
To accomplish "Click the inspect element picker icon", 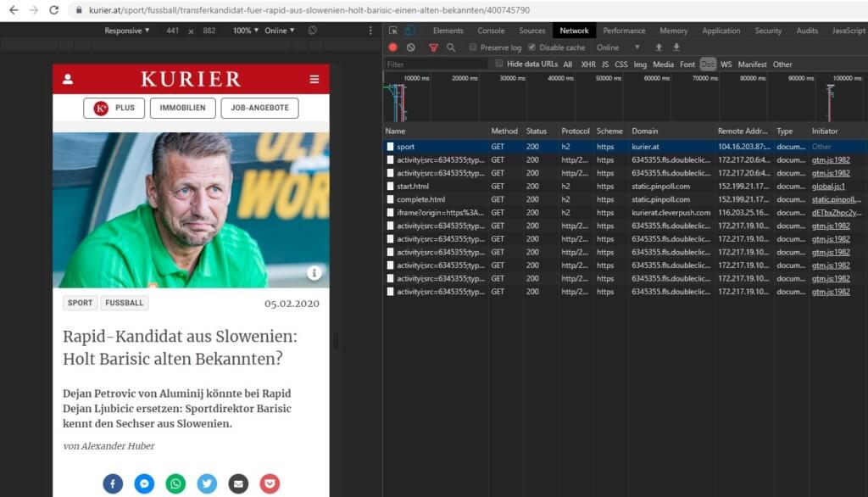I will (392, 31).
